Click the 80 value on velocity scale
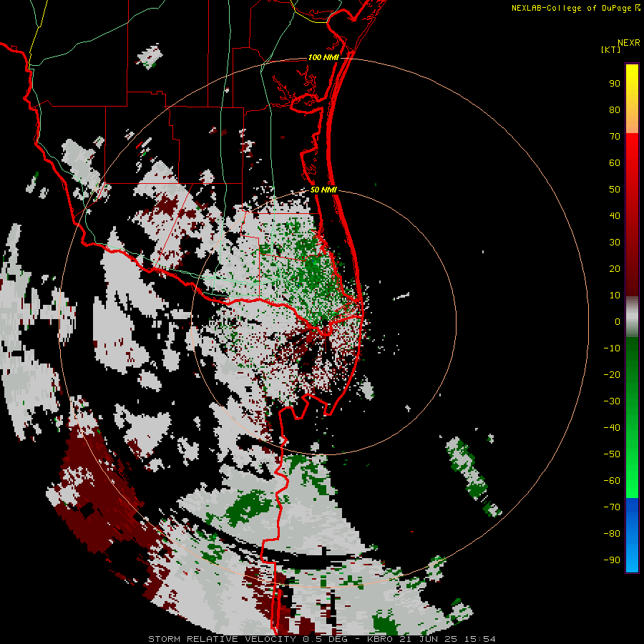This screenshot has height=644, width=644. pyautogui.click(x=615, y=110)
